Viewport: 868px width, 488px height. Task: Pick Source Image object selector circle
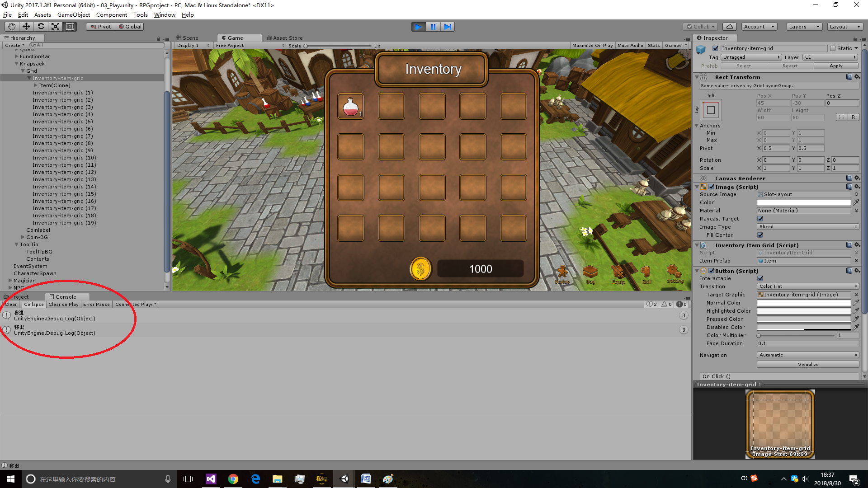[856, 194]
